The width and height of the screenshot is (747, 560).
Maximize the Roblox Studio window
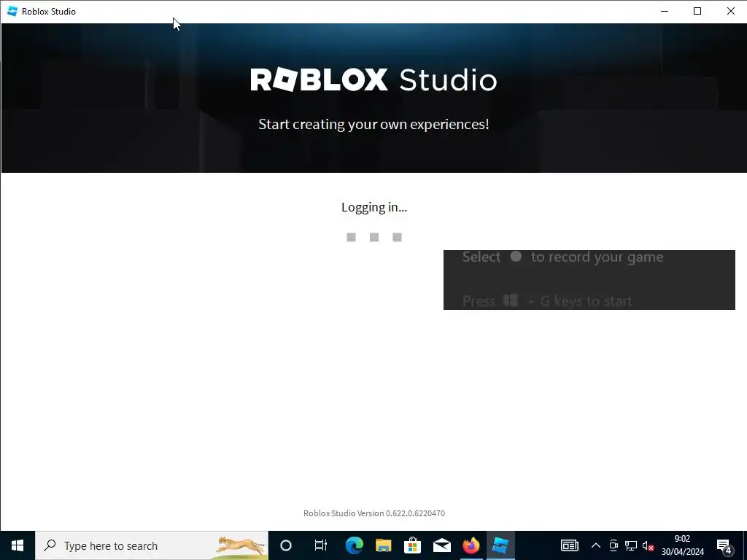pos(697,11)
